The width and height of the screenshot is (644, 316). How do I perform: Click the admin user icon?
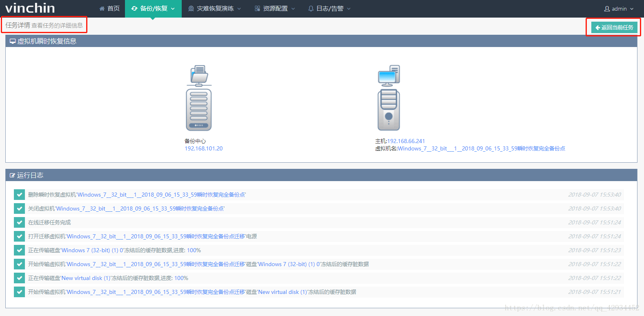[x=607, y=9]
